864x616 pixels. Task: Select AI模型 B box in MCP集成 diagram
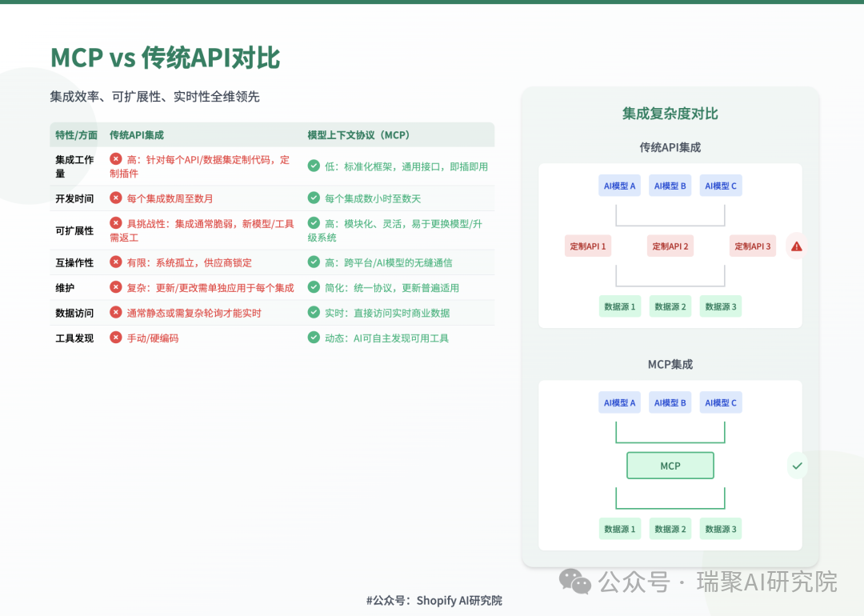point(670,402)
